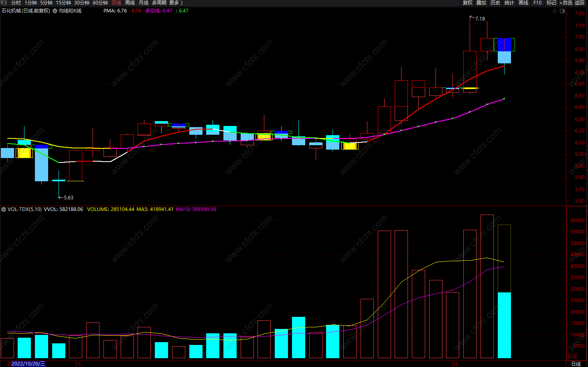Click the 7.18 high price marker

click(x=480, y=19)
